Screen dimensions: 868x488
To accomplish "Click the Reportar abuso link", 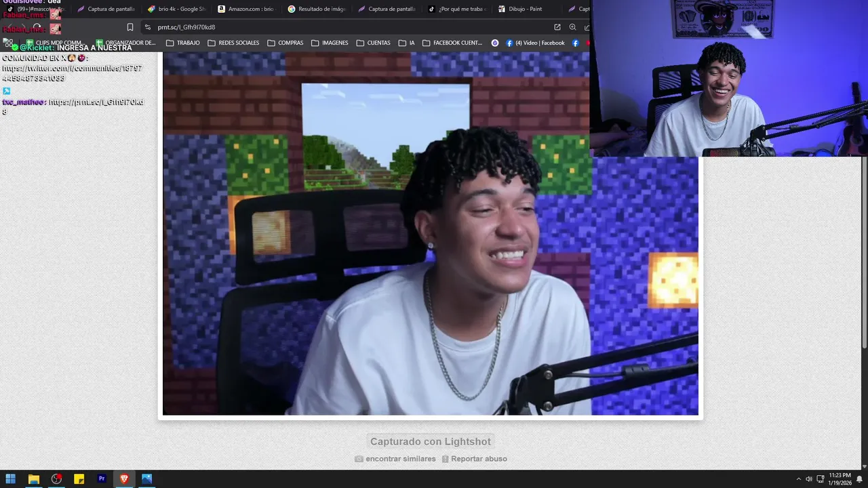I will point(474,459).
